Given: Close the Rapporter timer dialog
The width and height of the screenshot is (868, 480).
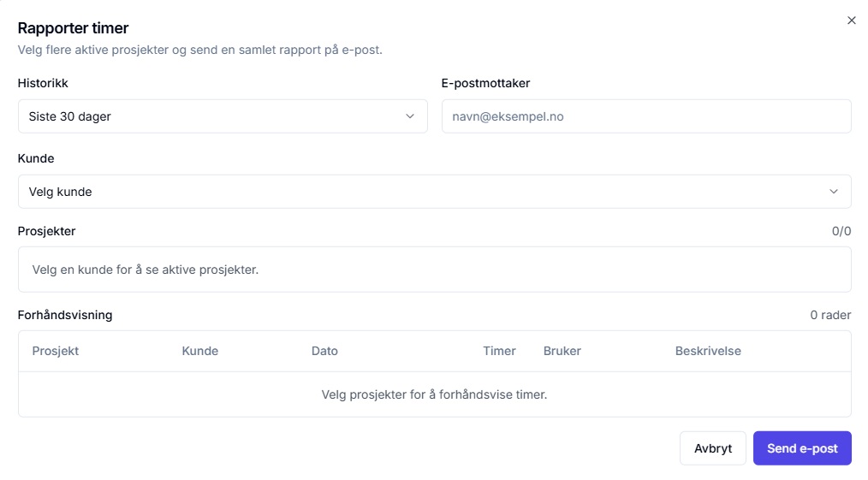Looking at the screenshot, I should [851, 21].
